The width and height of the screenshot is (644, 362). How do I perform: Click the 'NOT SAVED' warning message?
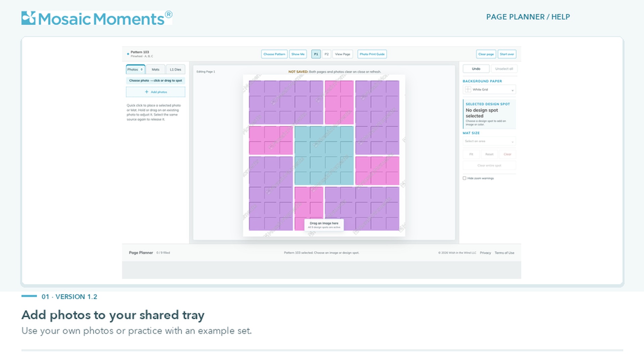pos(334,72)
